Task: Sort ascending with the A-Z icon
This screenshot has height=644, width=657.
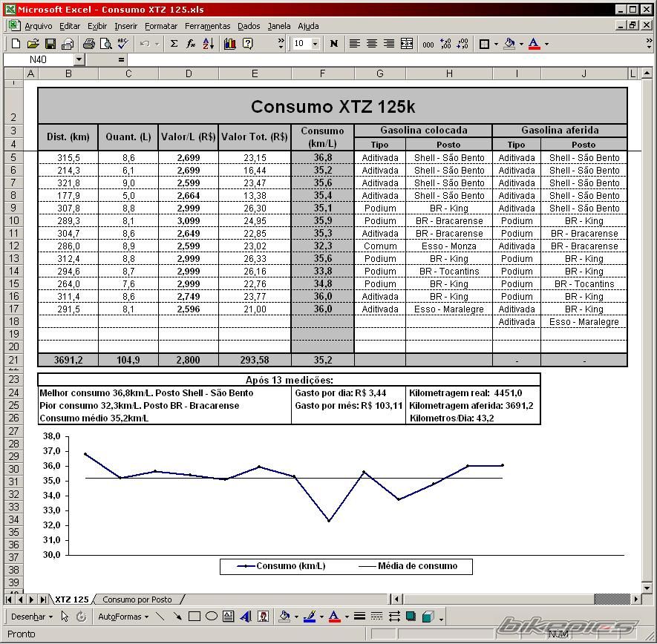Action: 209,44
